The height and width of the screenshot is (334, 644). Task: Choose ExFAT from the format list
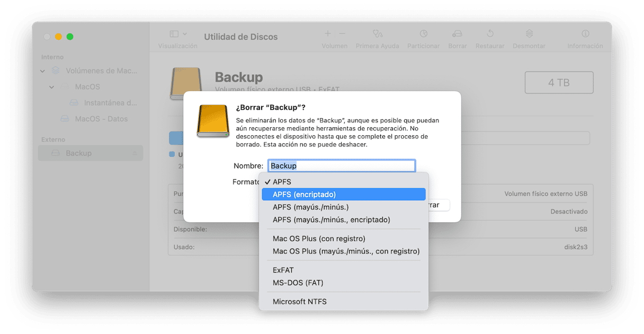(x=283, y=270)
